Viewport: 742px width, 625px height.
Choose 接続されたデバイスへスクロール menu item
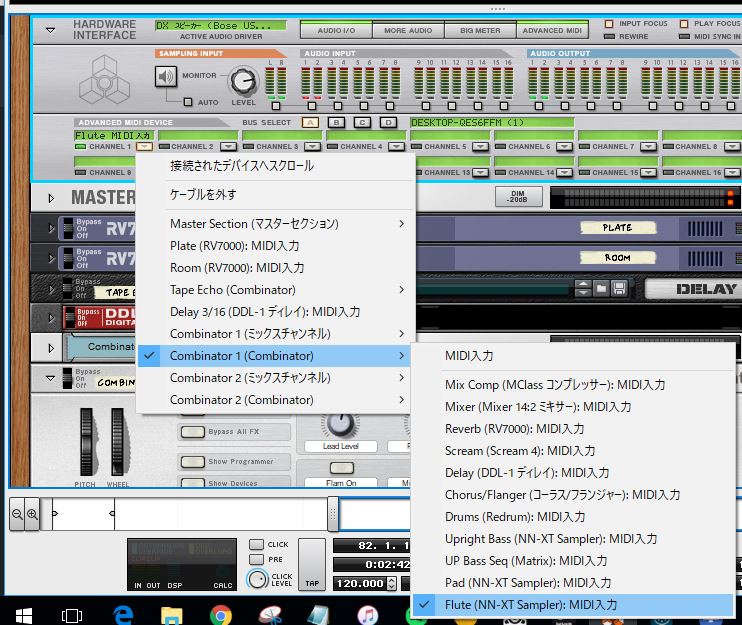(275, 166)
